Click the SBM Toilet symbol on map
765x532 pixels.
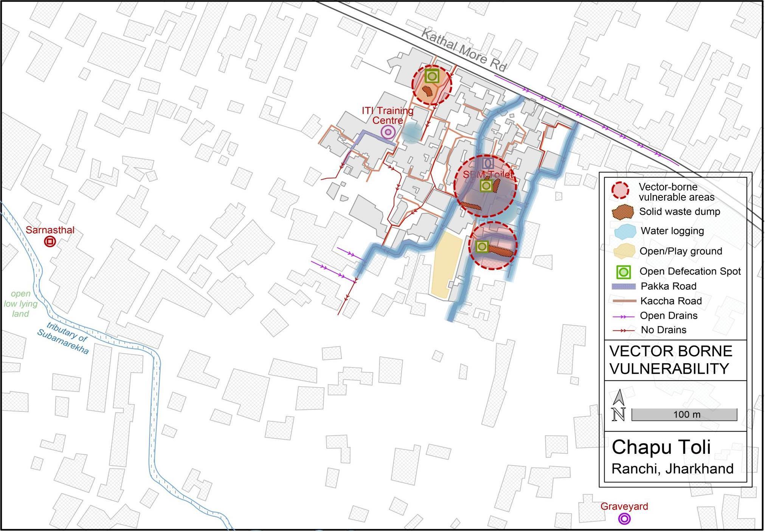pyautogui.click(x=488, y=163)
